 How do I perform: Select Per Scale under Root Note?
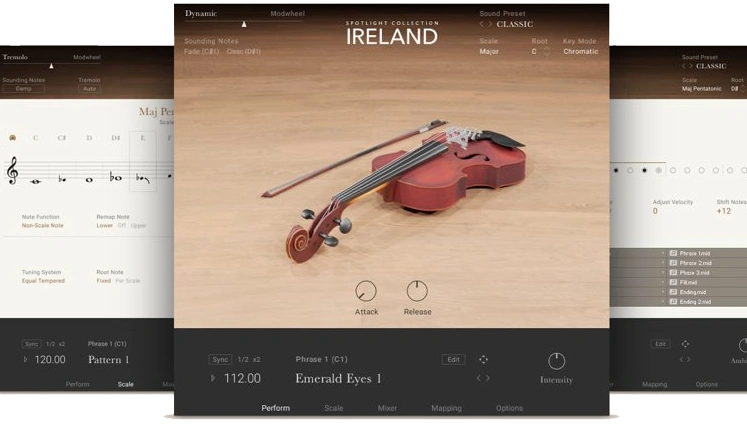point(128,281)
